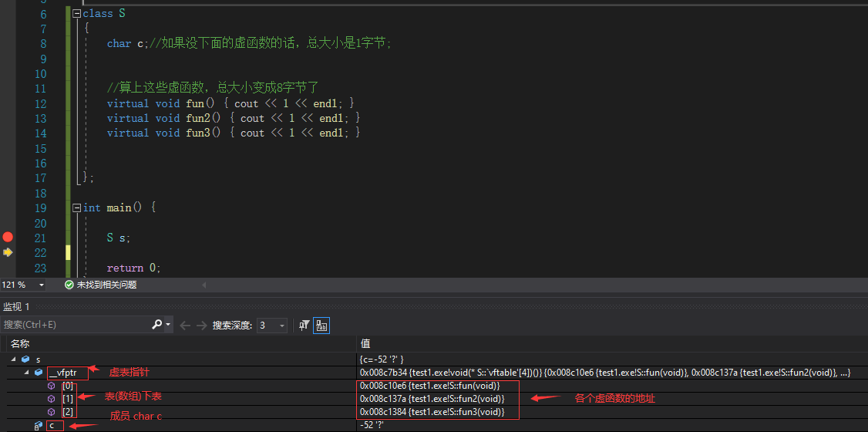
Task: Click the purple cube icon beside [0]
Action: [x=52, y=386]
